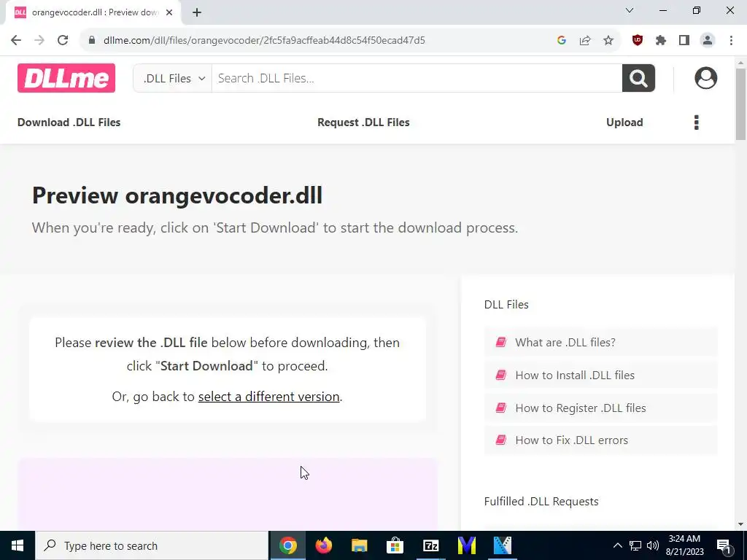This screenshot has height=560, width=747.
Task: Click the DLLme logo
Action: [66, 78]
